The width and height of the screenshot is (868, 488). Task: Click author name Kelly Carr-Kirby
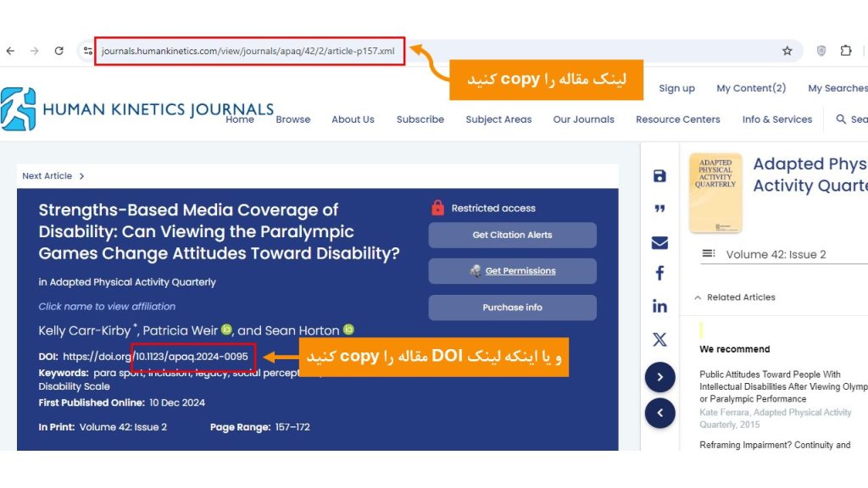pyautogui.click(x=85, y=331)
